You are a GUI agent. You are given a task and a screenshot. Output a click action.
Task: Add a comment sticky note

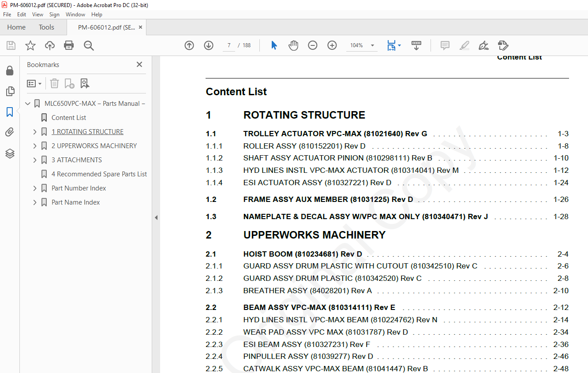[x=445, y=45]
